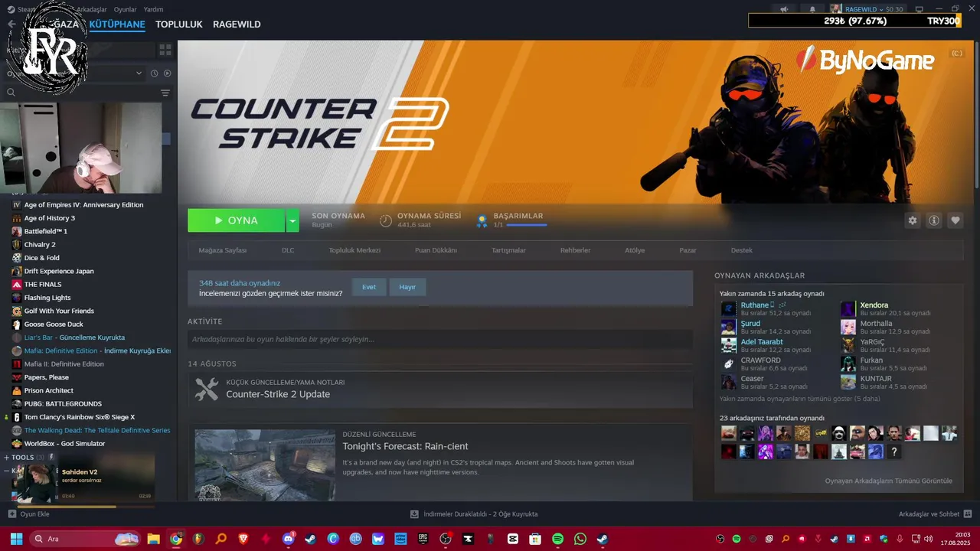Click the achievements ribbon icon
This screenshot has height=551, width=980.
coord(482,221)
